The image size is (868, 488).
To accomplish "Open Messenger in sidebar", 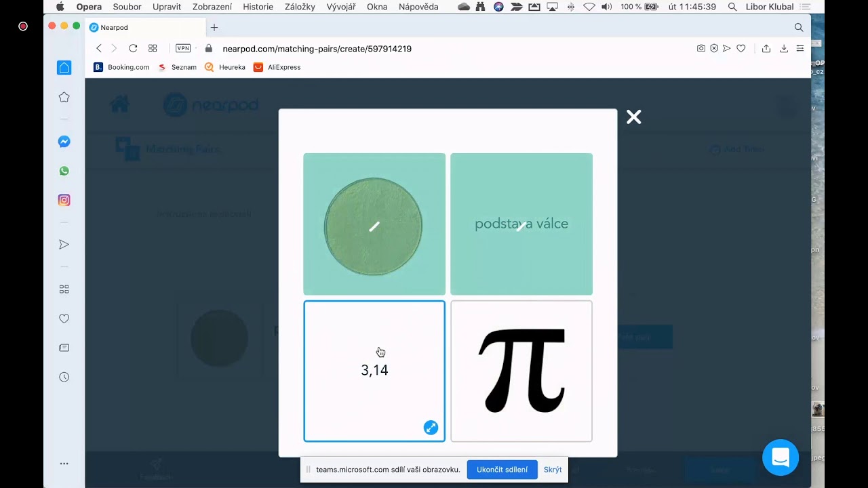I will tap(64, 142).
